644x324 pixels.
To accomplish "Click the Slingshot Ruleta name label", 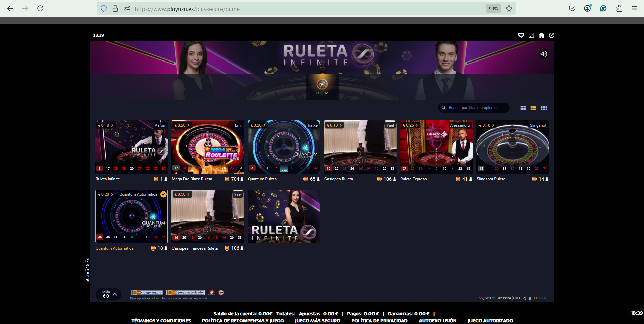I will [491, 179].
